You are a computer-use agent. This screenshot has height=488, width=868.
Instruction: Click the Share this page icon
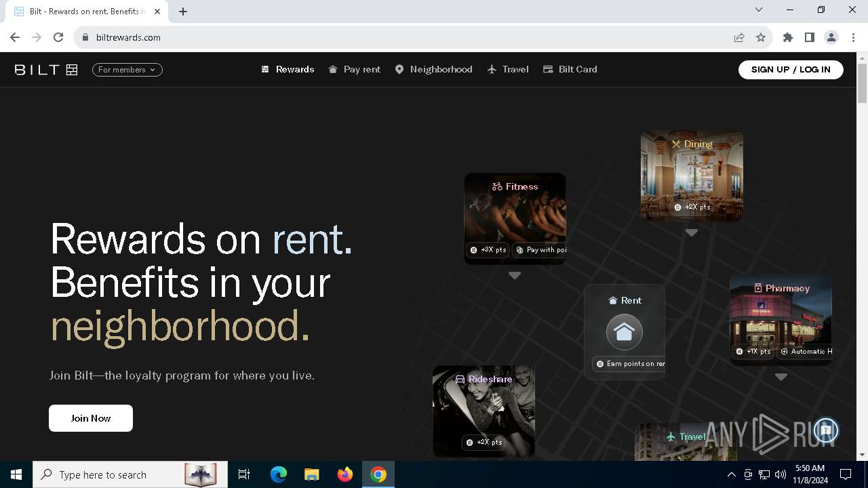[x=739, y=37]
